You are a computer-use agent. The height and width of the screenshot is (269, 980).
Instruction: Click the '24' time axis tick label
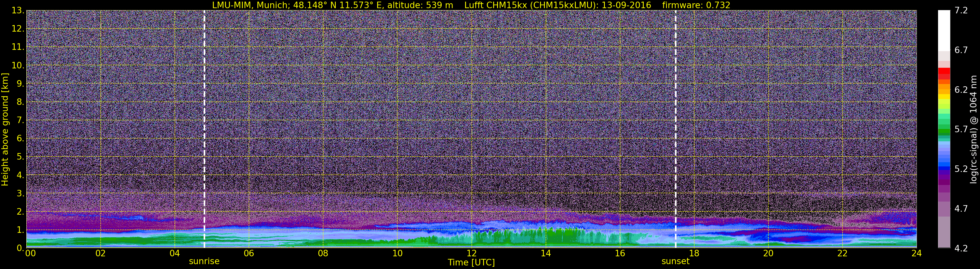point(917,253)
